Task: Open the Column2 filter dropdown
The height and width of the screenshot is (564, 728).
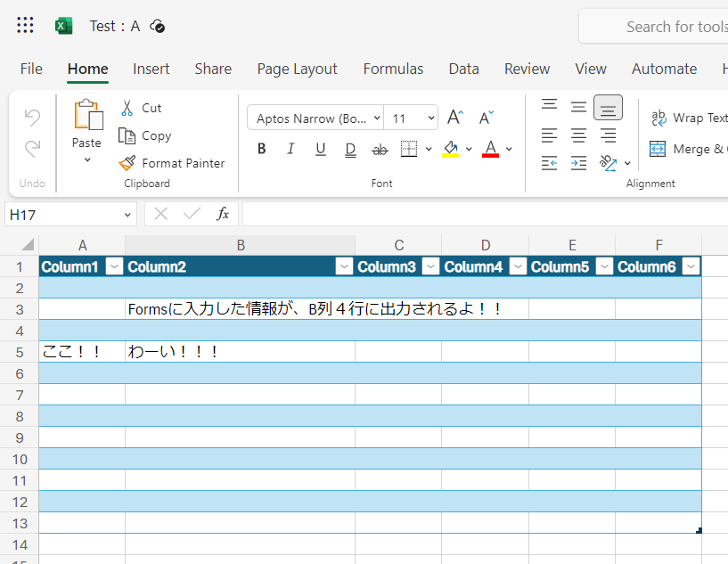Action: point(343,266)
